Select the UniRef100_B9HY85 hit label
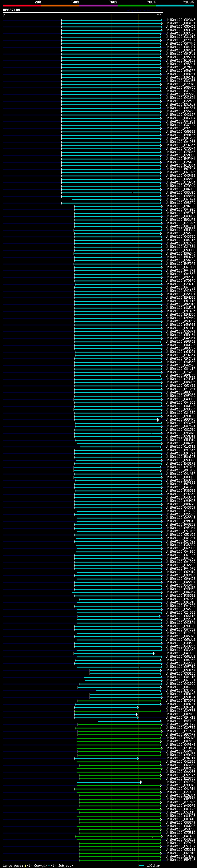Screen dimensions: 197x868 pos(180,135)
